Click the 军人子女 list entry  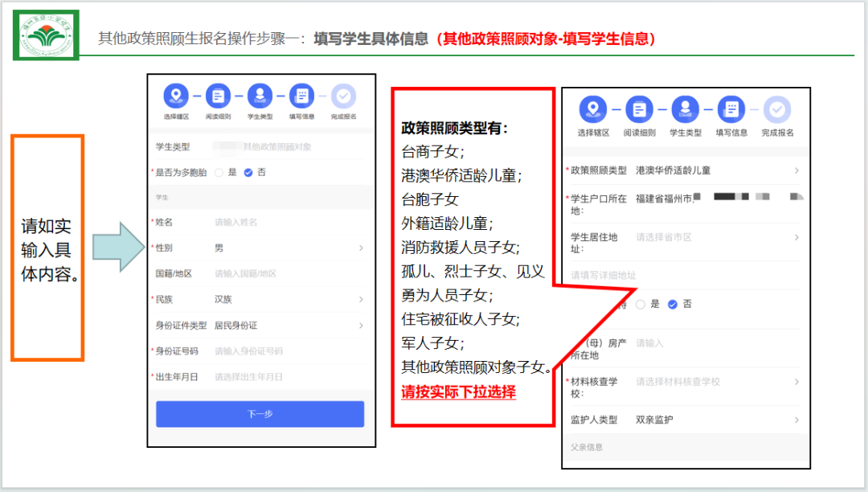[x=433, y=343]
